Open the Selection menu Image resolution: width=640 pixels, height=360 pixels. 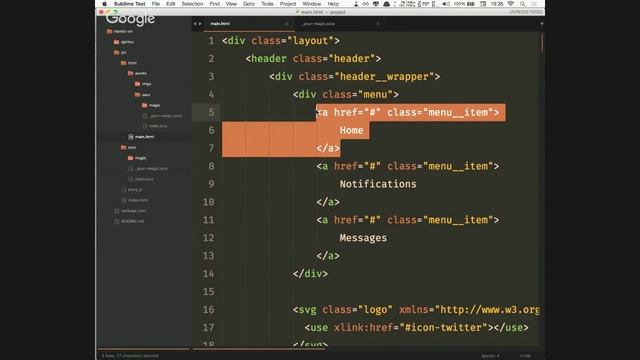(x=192, y=4)
